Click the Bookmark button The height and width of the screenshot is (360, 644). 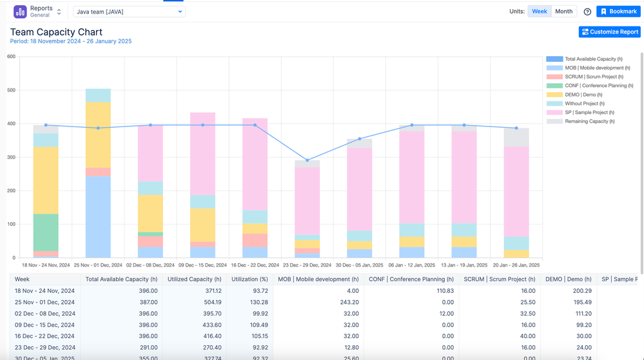coord(618,12)
